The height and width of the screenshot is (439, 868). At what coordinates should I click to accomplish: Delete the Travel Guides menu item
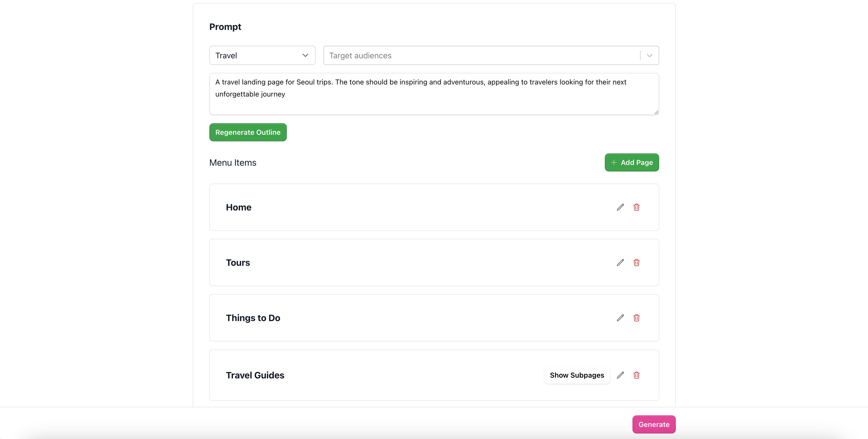tap(636, 375)
